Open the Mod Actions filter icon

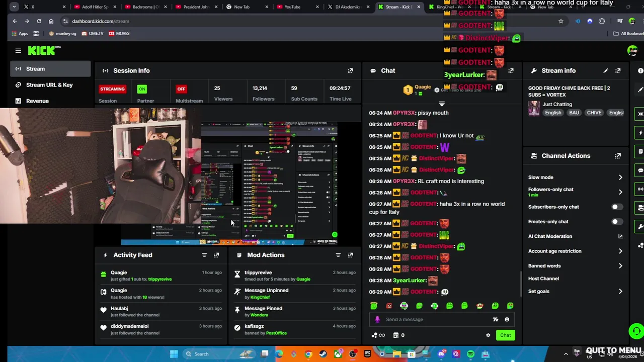click(x=338, y=255)
